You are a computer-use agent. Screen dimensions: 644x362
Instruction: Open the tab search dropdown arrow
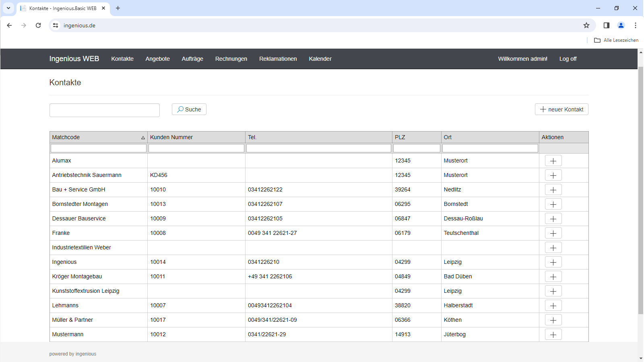pyautogui.click(x=8, y=8)
